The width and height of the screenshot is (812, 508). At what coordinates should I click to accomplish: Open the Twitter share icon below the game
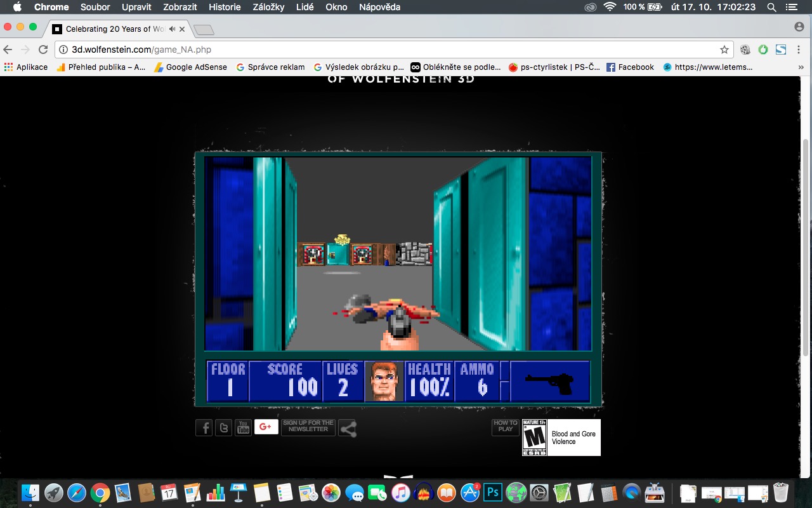coord(224,428)
